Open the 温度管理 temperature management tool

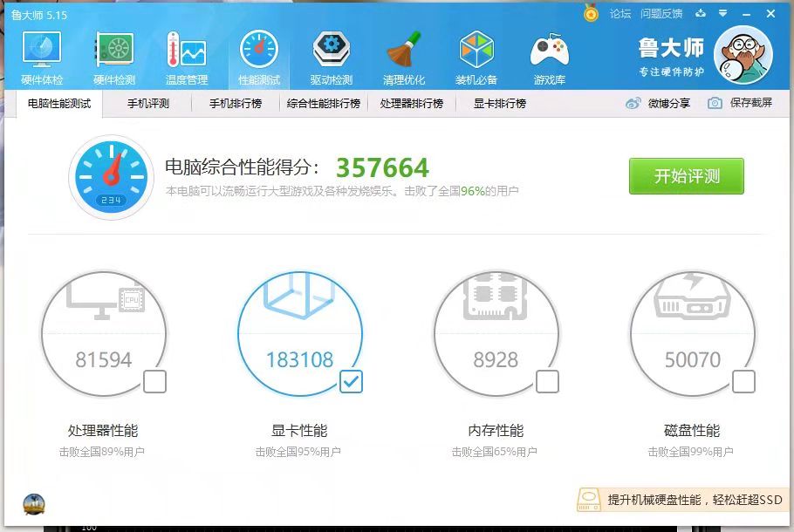point(186,55)
